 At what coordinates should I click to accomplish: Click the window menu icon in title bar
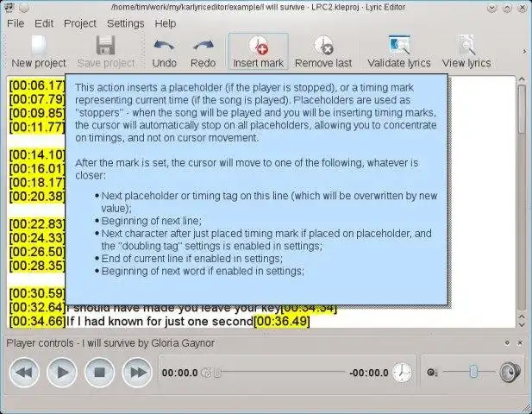(x=9, y=7)
